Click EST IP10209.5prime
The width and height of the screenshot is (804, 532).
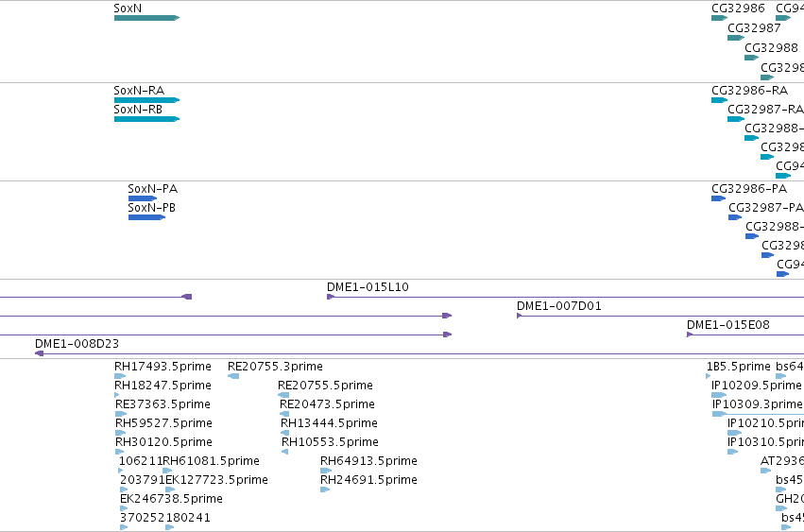click(x=719, y=395)
